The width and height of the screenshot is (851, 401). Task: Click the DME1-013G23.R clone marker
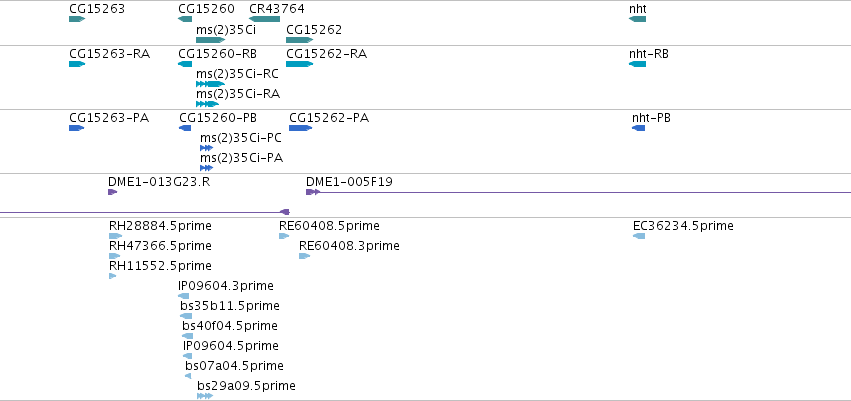[x=112, y=192]
